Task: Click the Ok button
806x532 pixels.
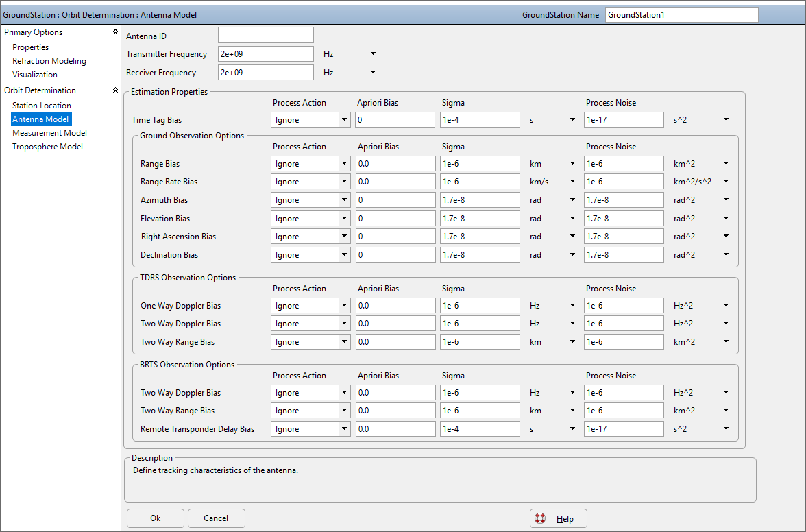Action: click(155, 518)
